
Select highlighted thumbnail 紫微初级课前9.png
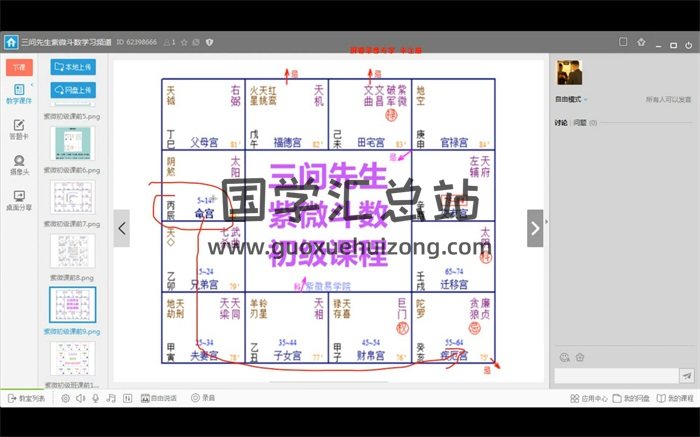(72, 305)
